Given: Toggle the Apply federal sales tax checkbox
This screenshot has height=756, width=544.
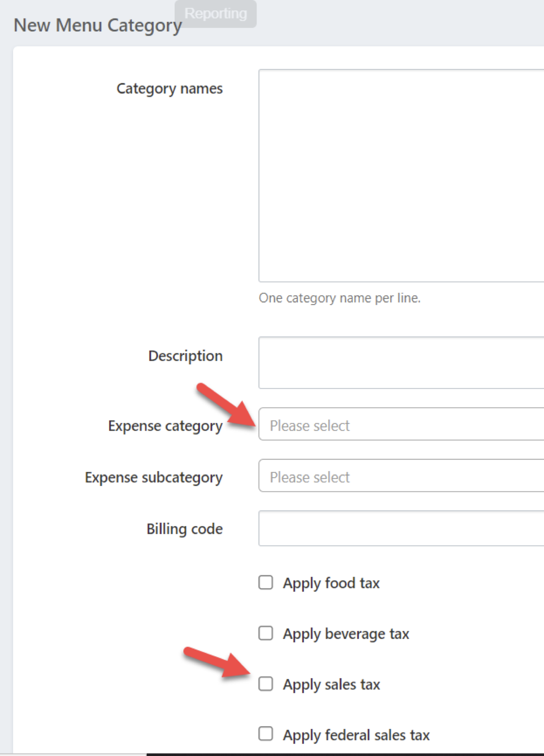Looking at the screenshot, I should tap(266, 734).
